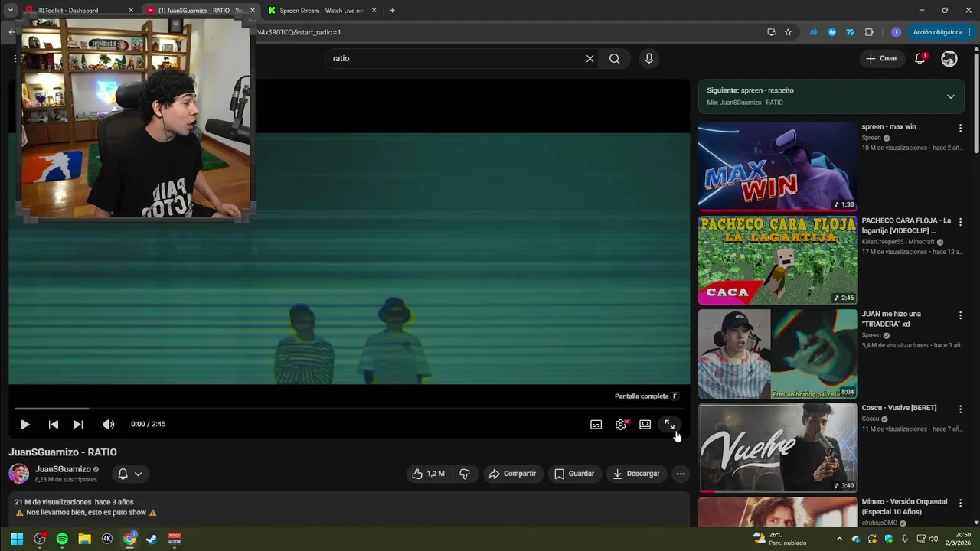Download the video with Descargar
The image size is (980, 551).
coord(636,474)
